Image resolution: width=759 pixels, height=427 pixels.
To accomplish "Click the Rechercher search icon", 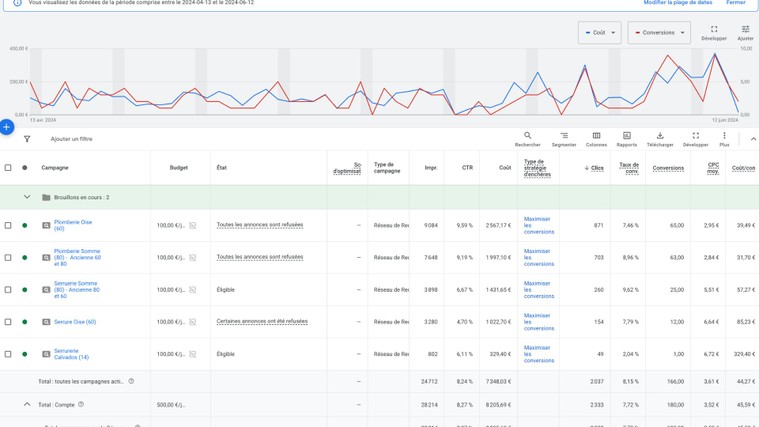I will (527, 136).
